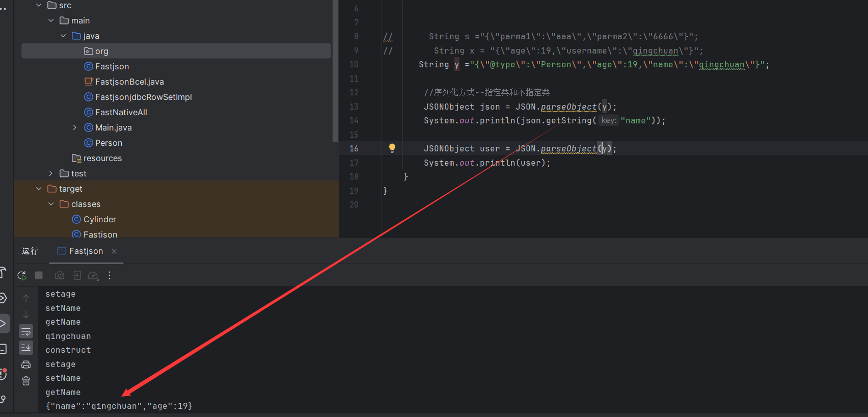Collapse the main folder
Screen dimensions: 868x417
click(51, 20)
